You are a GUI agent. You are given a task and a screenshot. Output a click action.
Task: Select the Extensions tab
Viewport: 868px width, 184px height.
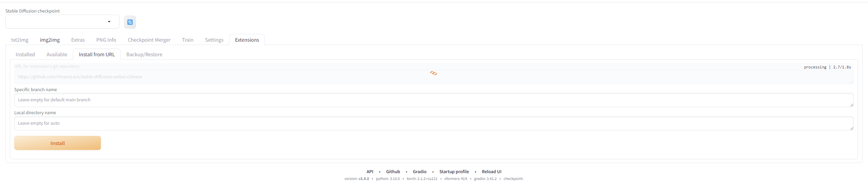(x=247, y=40)
